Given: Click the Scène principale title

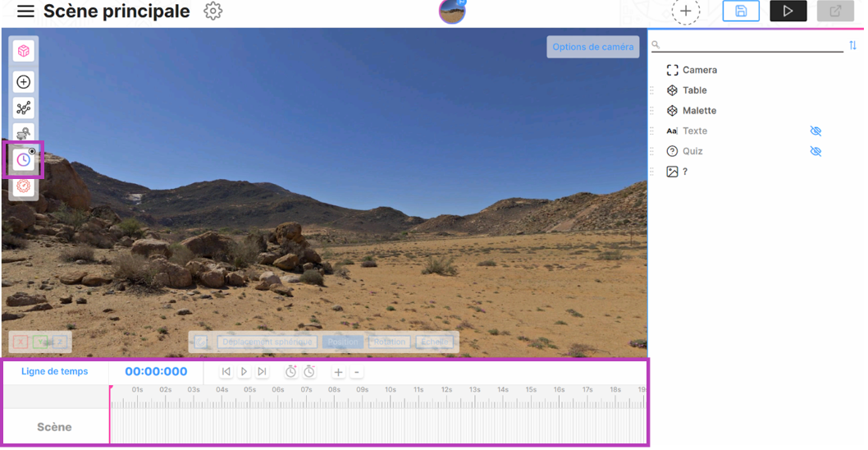Looking at the screenshot, I should (116, 11).
